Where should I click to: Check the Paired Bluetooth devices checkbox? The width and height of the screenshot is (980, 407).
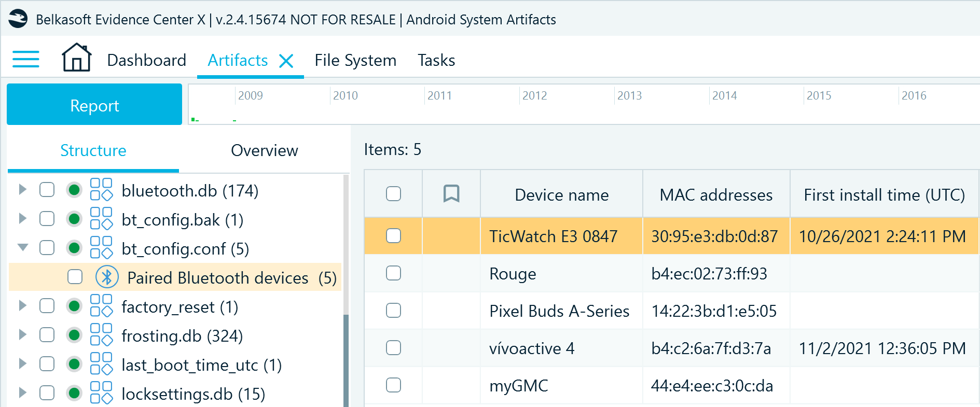click(75, 277)
